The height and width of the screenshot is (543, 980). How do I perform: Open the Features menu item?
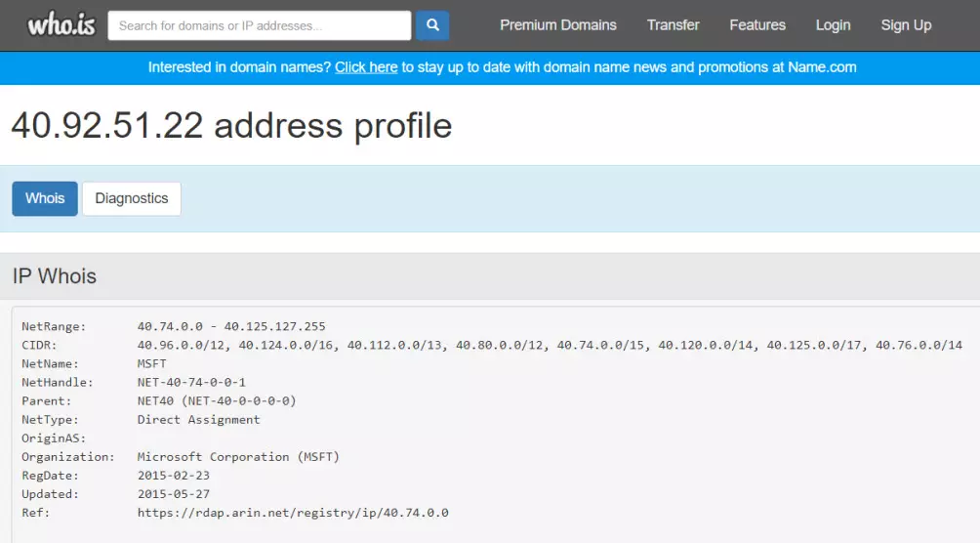click(756, 25)
